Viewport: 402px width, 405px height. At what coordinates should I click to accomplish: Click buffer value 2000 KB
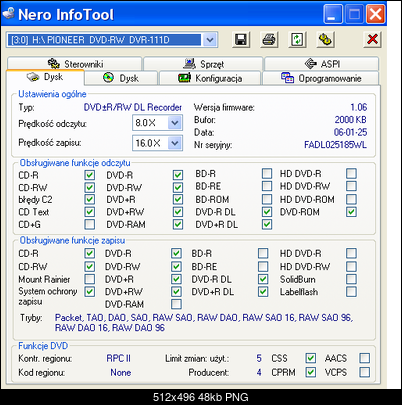tap(351, 120)
